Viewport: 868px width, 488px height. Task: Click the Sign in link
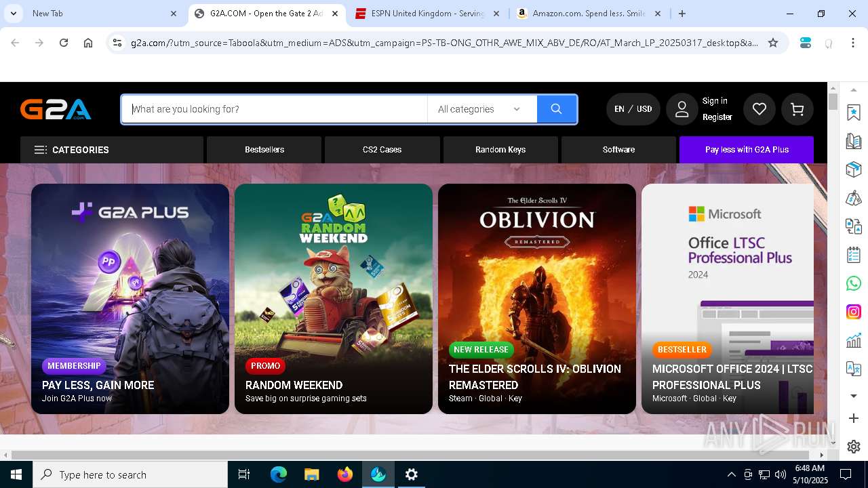[x=715, y=101]
